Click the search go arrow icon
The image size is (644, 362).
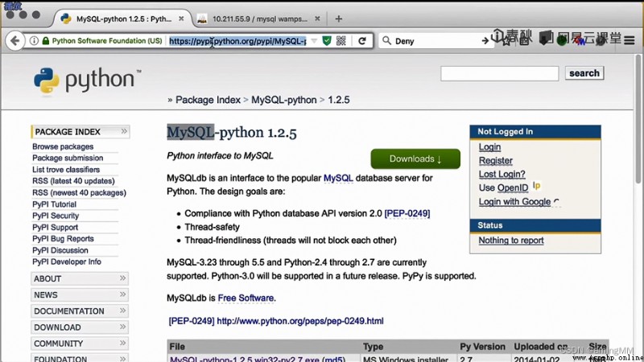(485, 41)
